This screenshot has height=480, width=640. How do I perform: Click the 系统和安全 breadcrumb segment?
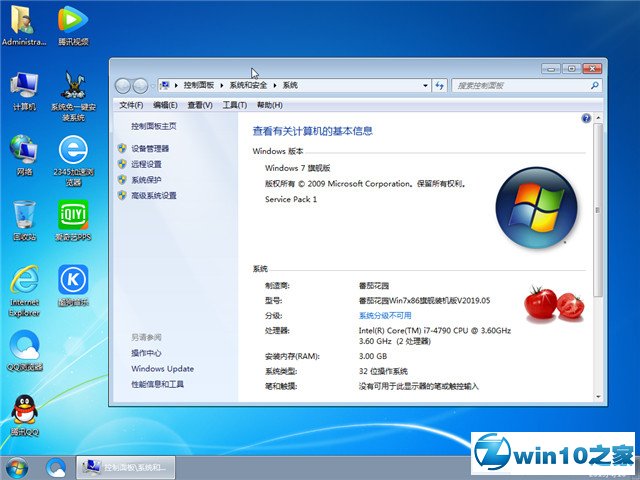tap(248, 85)
